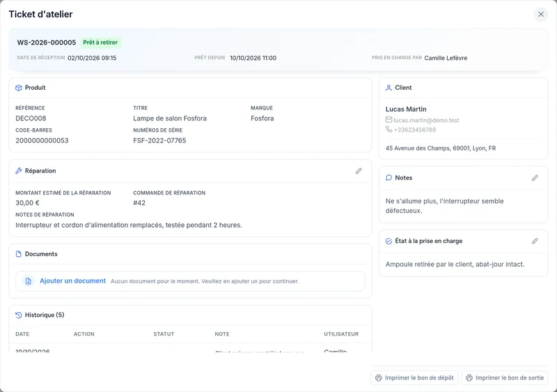Click the STATUT column header
Image resolution: width=557 pixels, height=392 pixels.
164,334
